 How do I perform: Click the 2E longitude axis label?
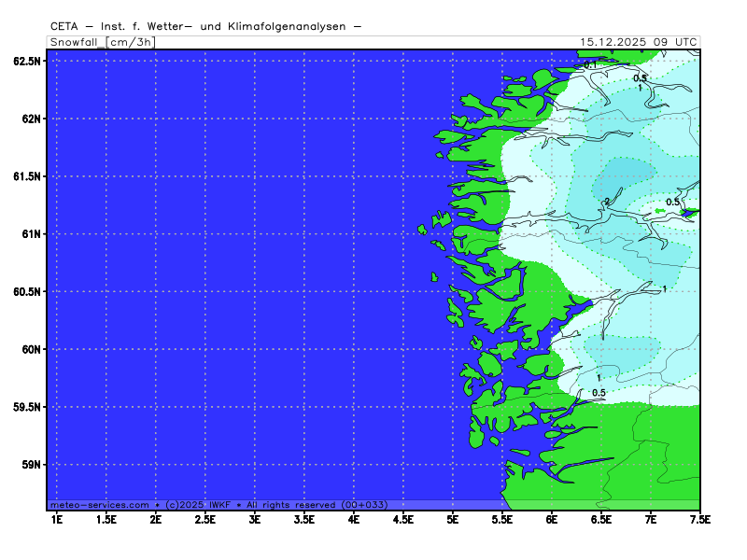156,518
